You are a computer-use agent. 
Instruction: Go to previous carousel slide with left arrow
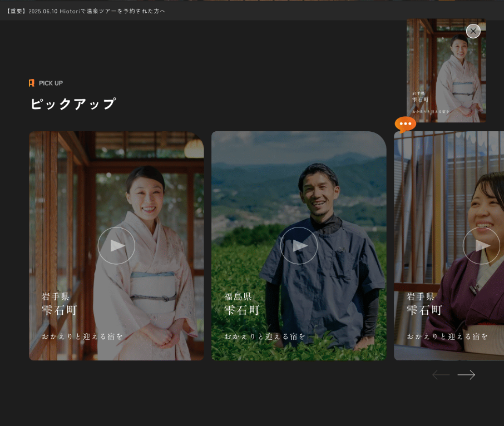pyautogui.click(x=441, y=375)
